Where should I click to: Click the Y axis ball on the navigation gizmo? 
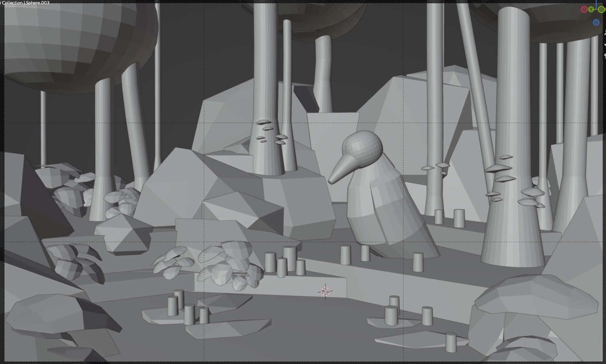[x=591, y=9]
